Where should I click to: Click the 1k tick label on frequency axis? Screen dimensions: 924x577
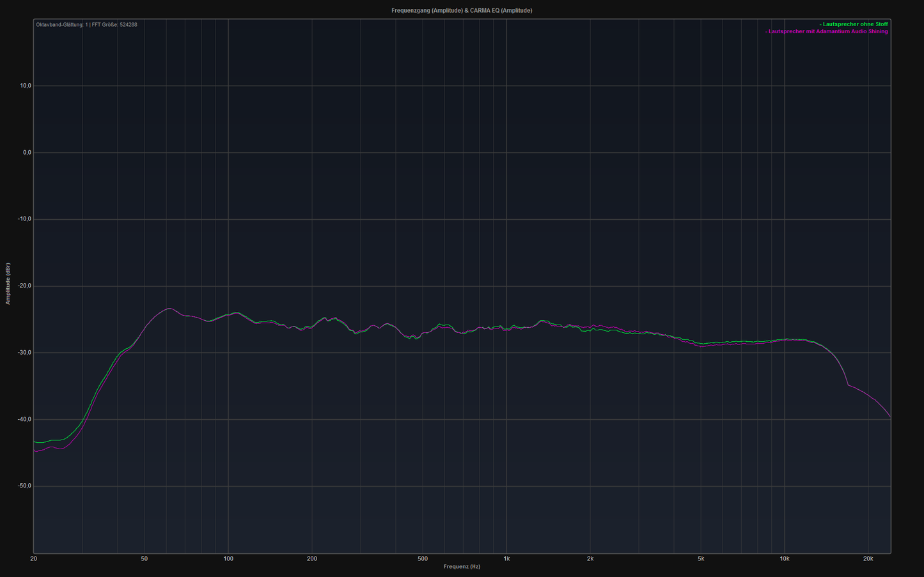[x=506, y=558]
